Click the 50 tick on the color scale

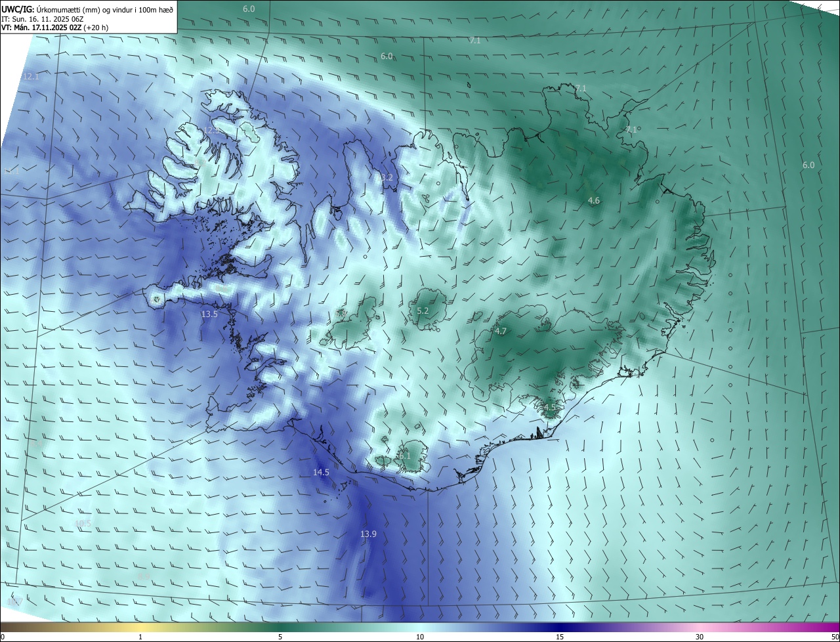tap(834, 637)
